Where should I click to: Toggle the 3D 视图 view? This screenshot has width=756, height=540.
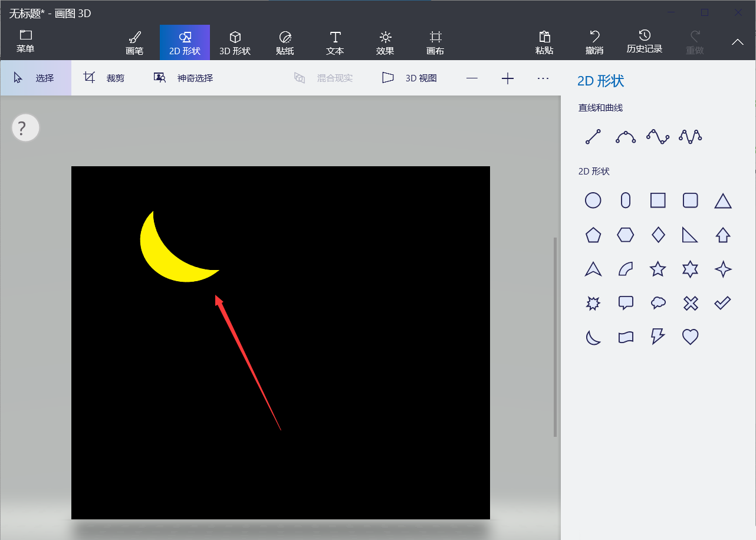point(409,78)
